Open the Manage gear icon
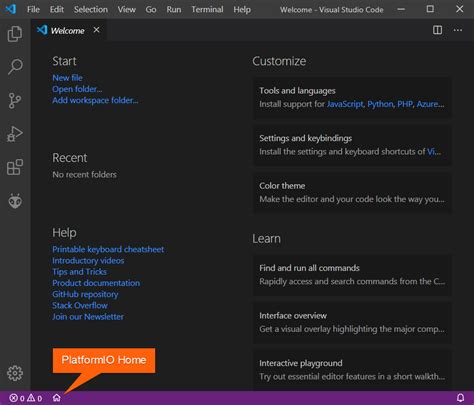474x405 pixels. point(15,373)
